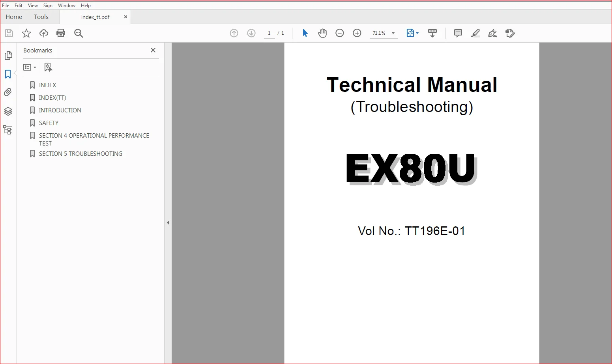Open the Sign document tool
612x364 pixels.
pyautogui.click(x=492, y=33)
